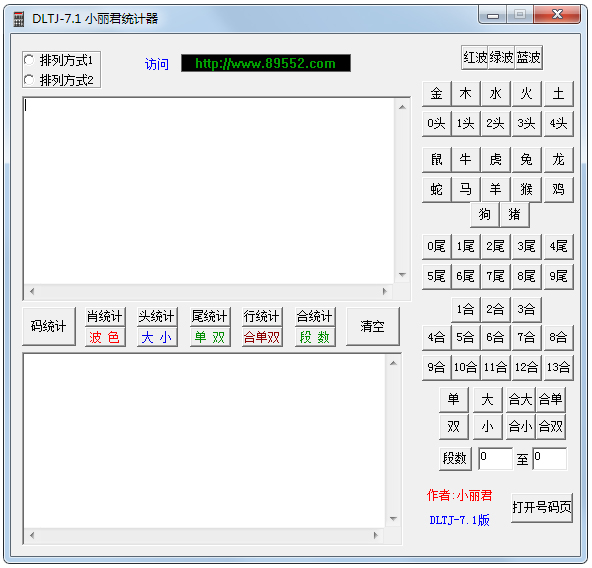This screenshot has width=592, height=568.
Task: Pick the 龙 zodiac button
Action: coord(558,159)
